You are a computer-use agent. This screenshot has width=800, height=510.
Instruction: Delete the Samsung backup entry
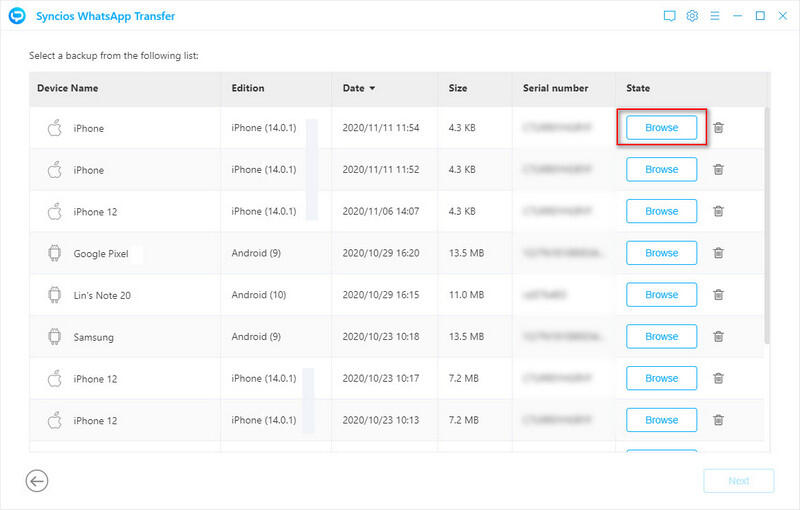[718, 337]
